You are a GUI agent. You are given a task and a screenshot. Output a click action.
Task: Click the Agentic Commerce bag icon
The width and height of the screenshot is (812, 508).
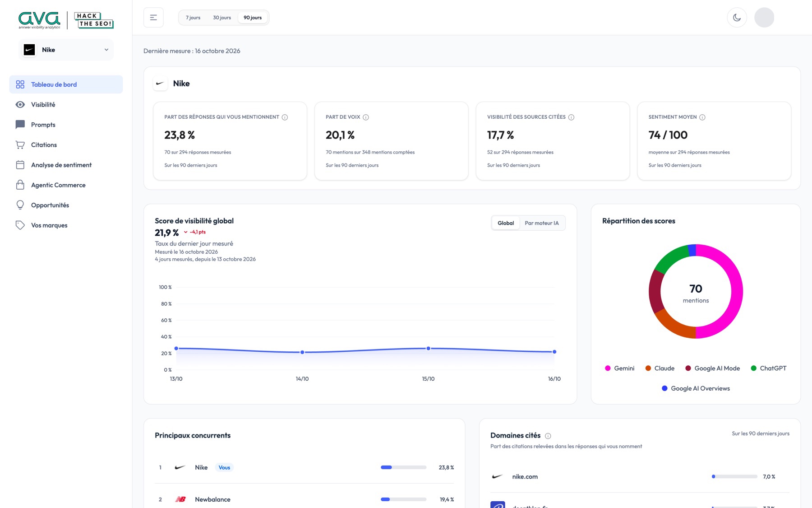click(20, 185)
